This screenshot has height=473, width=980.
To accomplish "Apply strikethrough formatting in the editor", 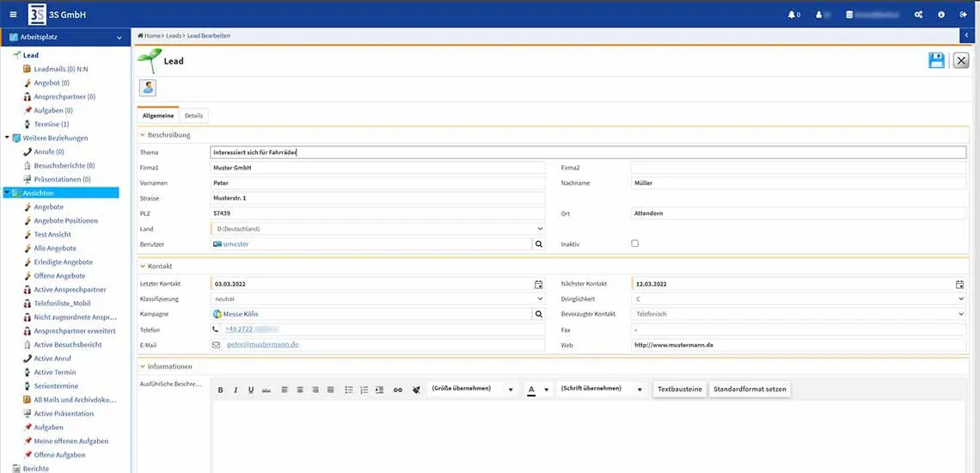I will (266, 390).
